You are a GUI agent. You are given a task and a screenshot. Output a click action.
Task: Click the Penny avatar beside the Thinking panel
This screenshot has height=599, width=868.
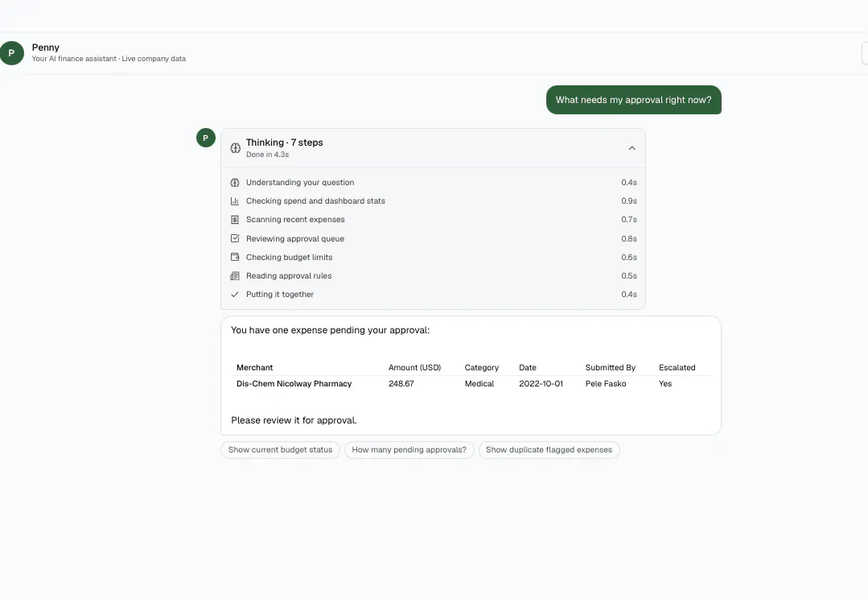[206, 138]
